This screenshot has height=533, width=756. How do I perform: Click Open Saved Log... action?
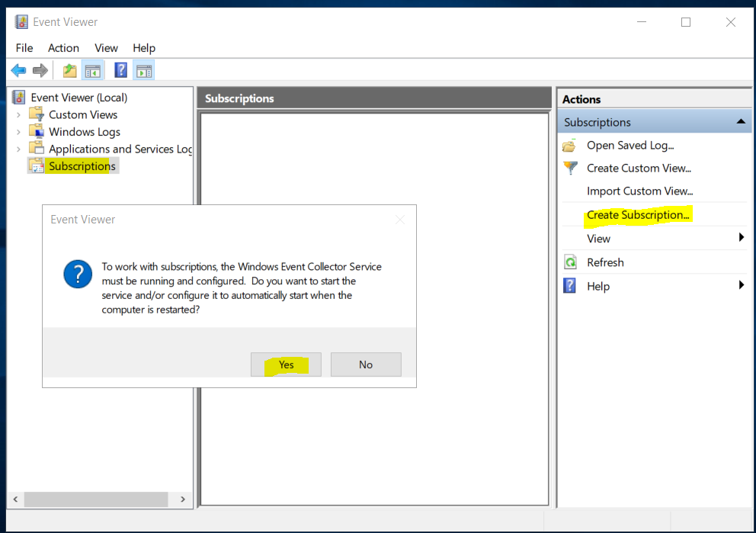[630, 145]
